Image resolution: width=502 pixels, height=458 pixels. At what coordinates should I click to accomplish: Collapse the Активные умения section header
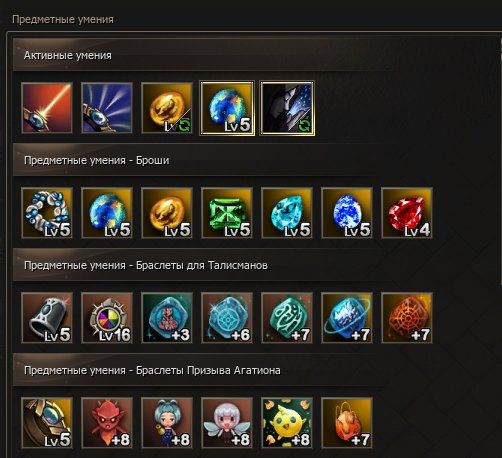[x=255, y=55]
